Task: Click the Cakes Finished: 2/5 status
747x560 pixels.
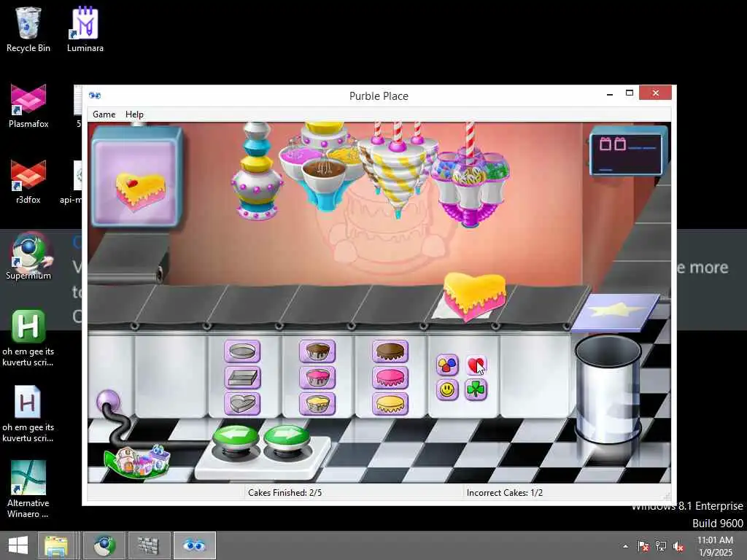Action: tap(285, 493)
